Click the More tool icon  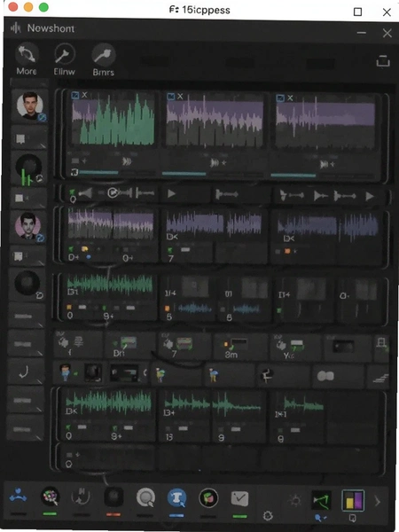tap(27, 55)
